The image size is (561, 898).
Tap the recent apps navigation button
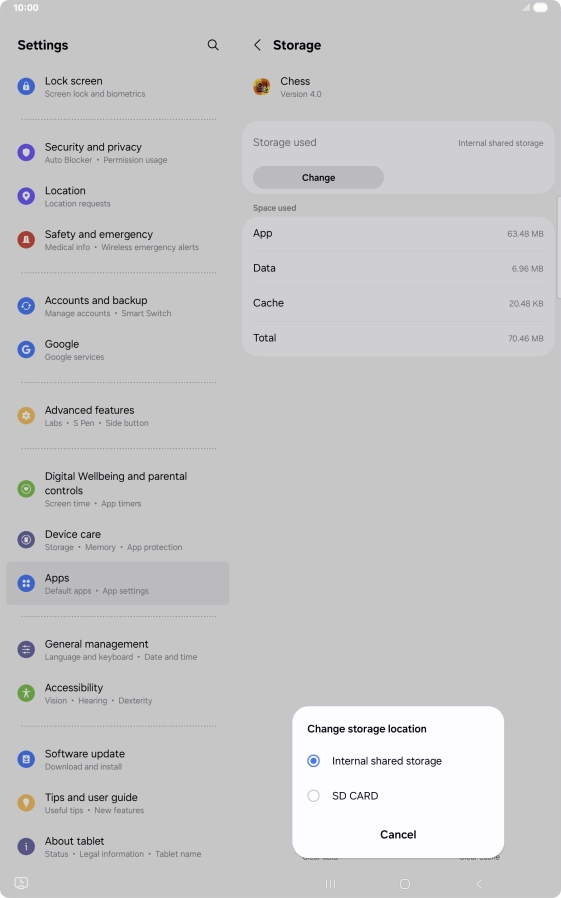[x=330, y=884]
